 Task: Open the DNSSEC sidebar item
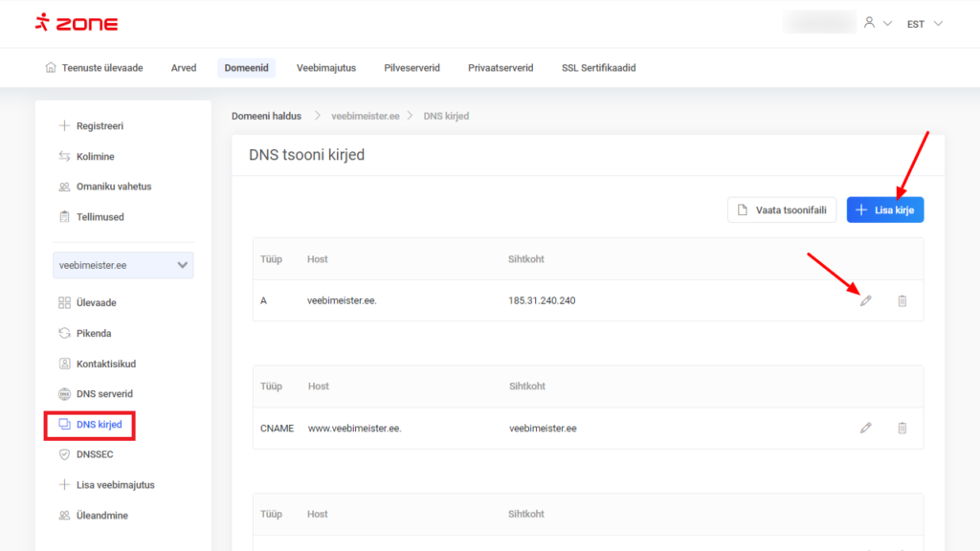click(x=95, y=454)
